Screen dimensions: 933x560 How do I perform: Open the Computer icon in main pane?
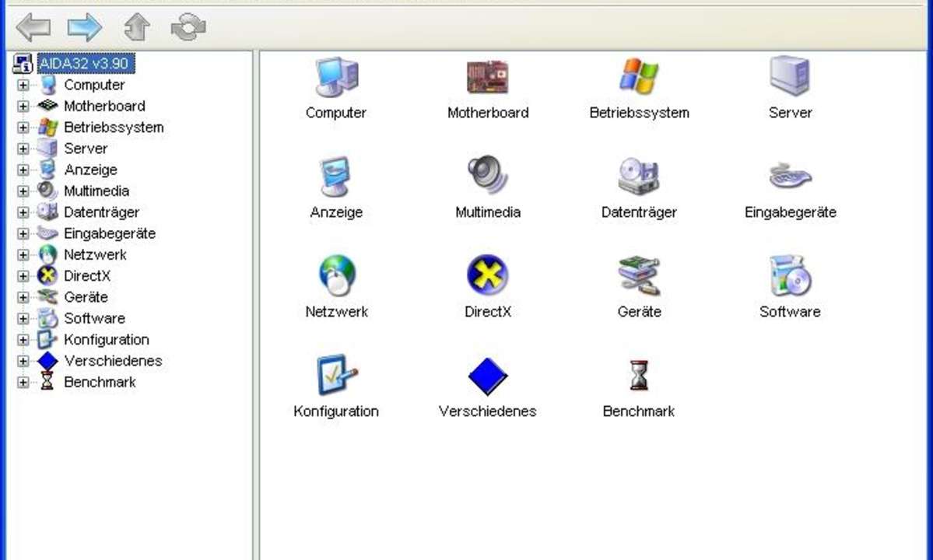tap(336, 77)
